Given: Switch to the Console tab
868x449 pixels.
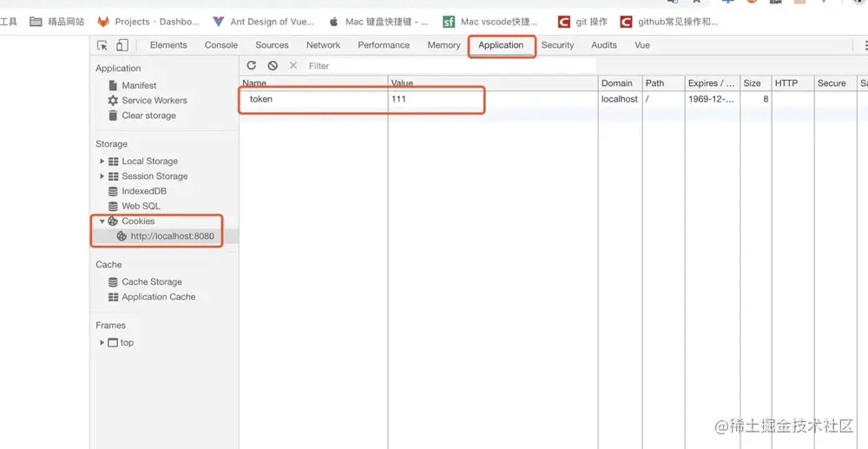Looking at the screenshot, I should click(x=220, y=45).
